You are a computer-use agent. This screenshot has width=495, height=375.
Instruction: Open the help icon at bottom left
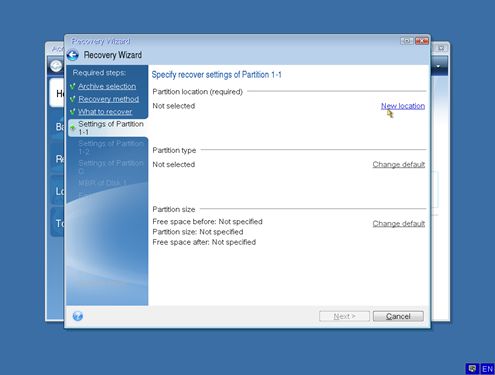[78, 316]
